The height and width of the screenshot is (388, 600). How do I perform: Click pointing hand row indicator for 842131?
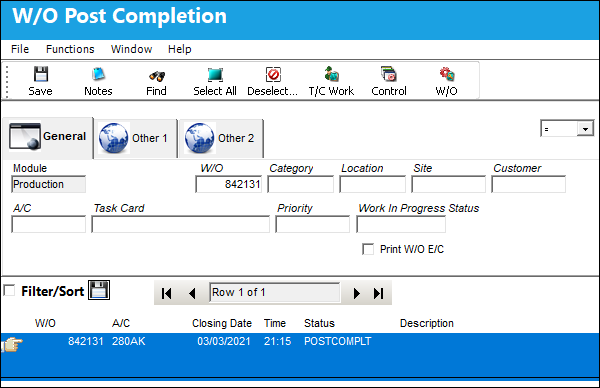pyautogui.click(x=12, y=344)
